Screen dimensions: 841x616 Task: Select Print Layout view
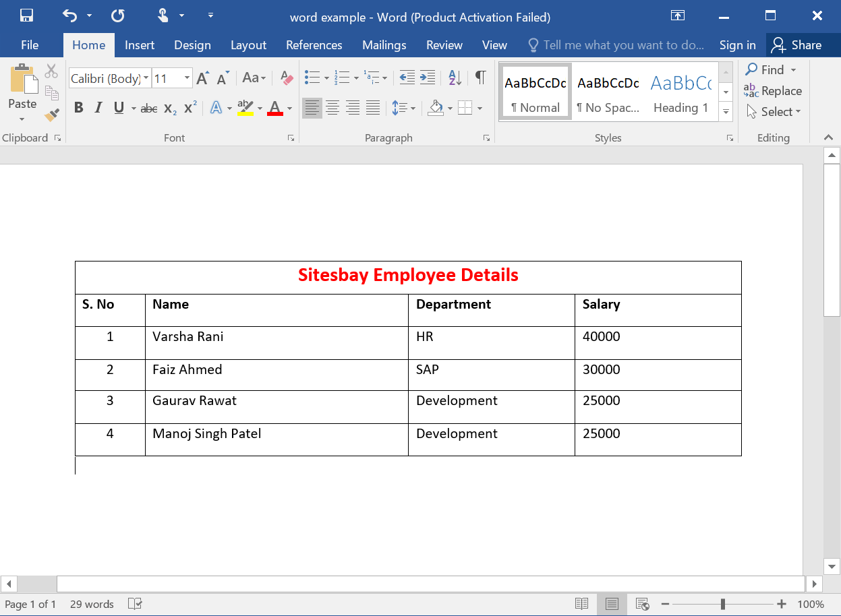(x=612, y=604)
